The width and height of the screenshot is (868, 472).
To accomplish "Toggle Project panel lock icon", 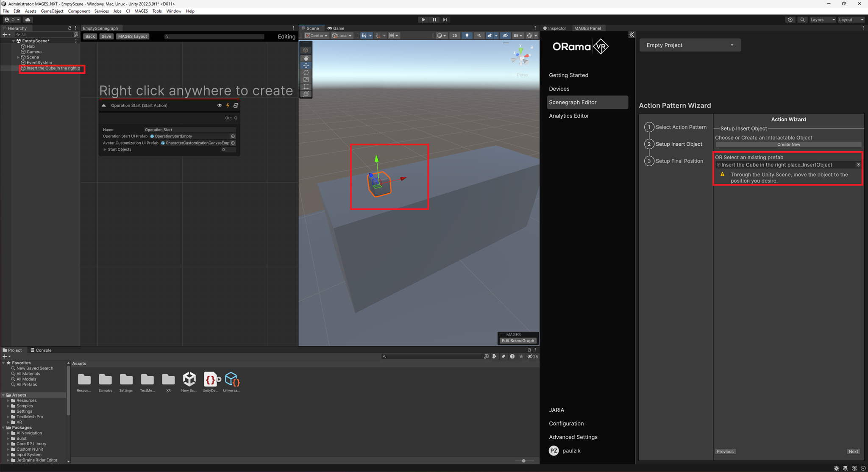I will click(529, 350).
